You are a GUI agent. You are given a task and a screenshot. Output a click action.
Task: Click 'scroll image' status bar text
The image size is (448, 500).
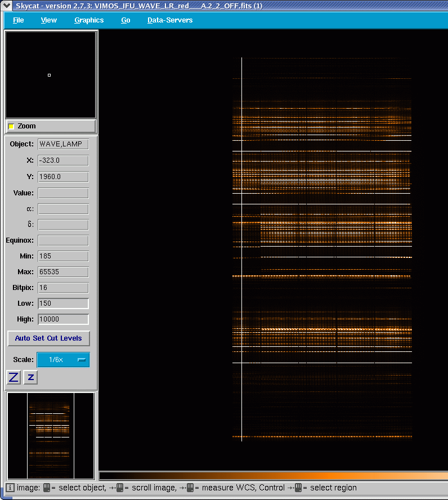click(x=154, y=488)
